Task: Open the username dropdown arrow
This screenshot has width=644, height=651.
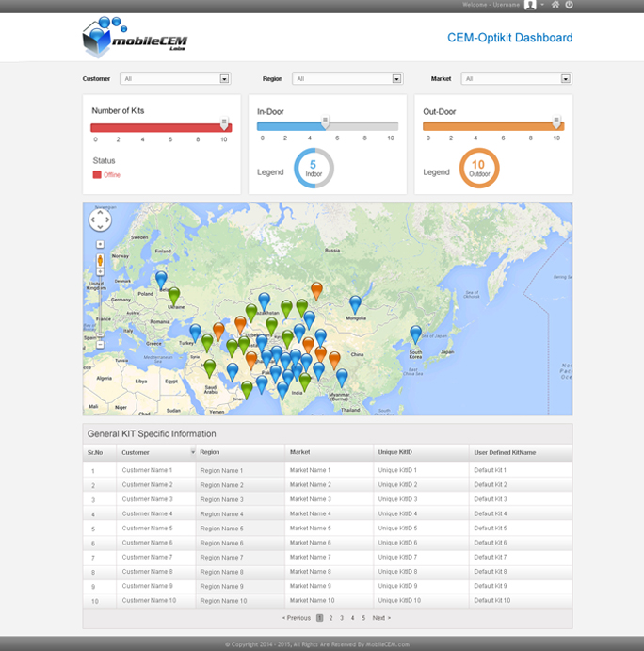Action: tap(542, 5)
